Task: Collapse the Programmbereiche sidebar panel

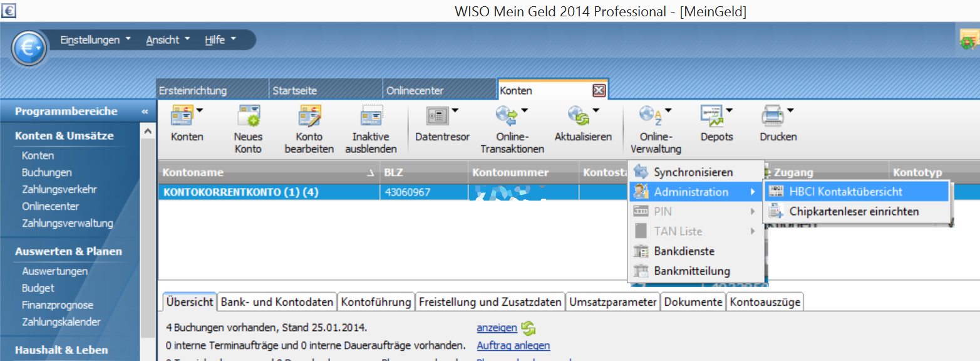Action: (x=145, y=112)
